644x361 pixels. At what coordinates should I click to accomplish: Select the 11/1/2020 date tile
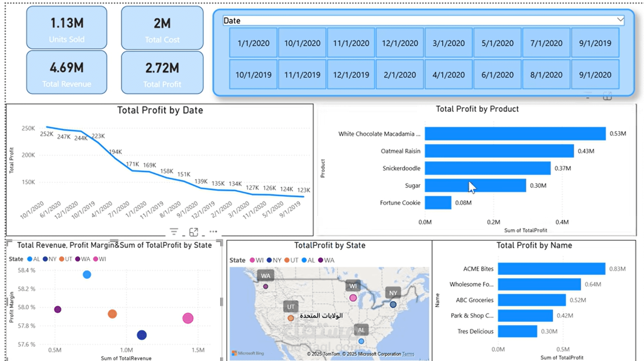(351, 43)
